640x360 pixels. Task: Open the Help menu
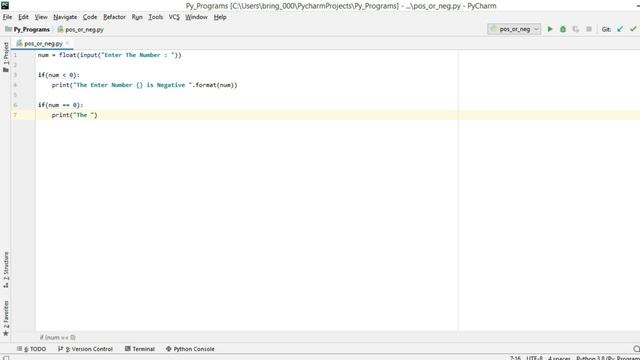(x=220, y=17)
